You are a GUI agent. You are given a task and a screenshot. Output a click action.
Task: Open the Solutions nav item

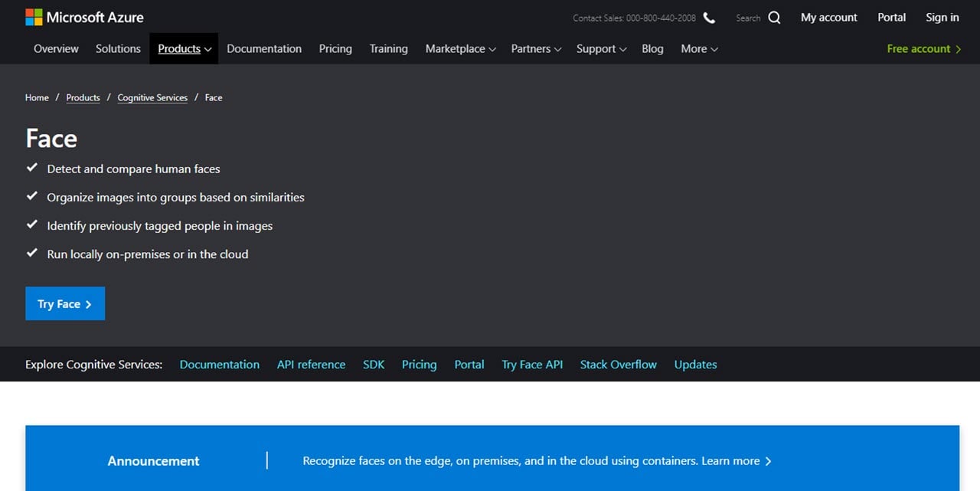click(x=118, y=48)
